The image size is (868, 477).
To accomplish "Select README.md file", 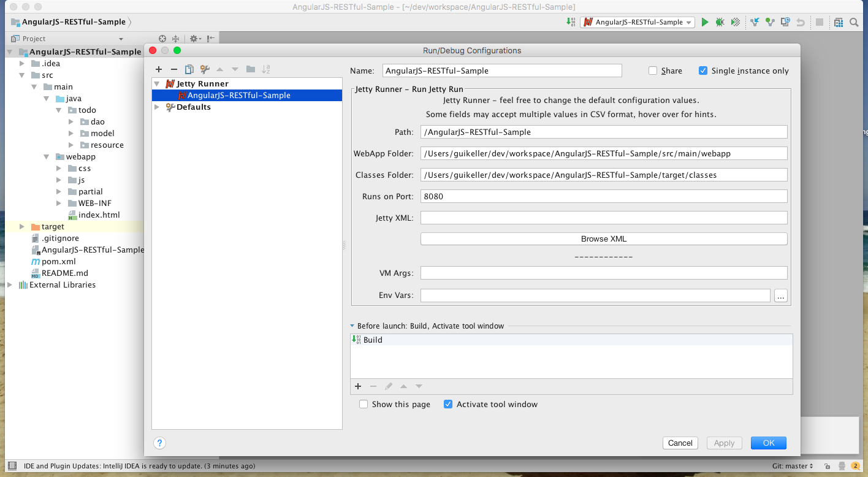I will tap(65, 273).
